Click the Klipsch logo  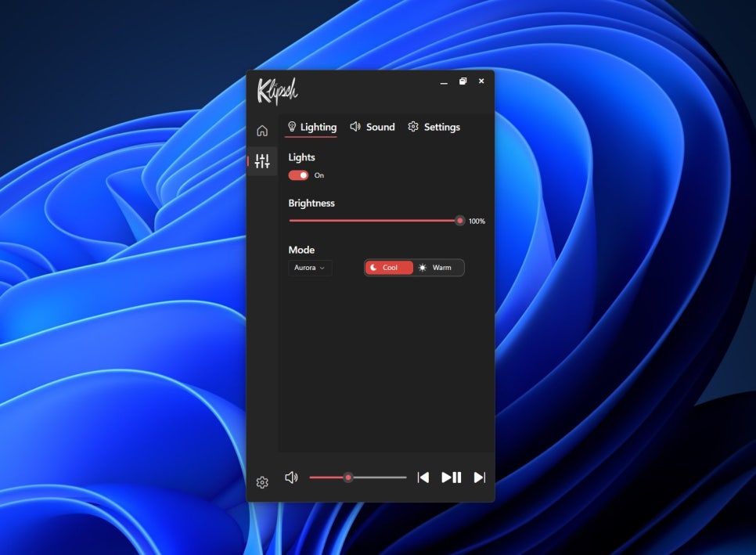(x=277, y=91)
